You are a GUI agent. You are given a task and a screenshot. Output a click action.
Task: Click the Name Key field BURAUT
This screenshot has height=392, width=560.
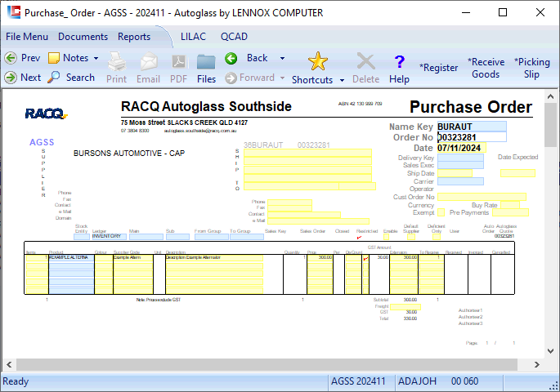click(472, 127)
